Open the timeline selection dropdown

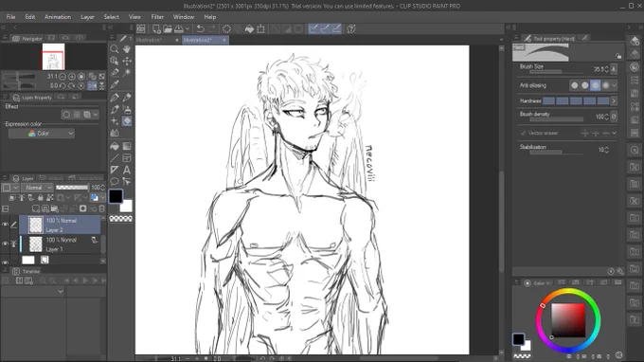[x=33, y=291]
